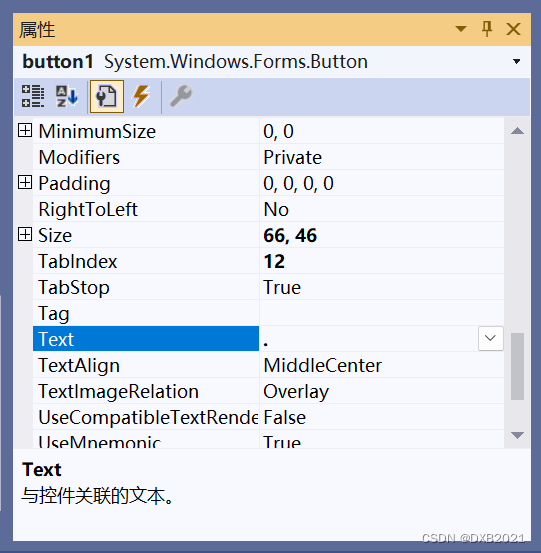
Task: Click the False value of UseCompatibleTextRendering
Action: coord(284,418)
